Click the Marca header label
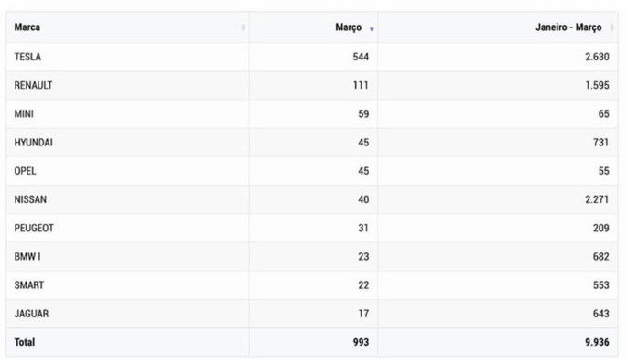The height and width of the screenshot is (364, 627). click(27, 27)
